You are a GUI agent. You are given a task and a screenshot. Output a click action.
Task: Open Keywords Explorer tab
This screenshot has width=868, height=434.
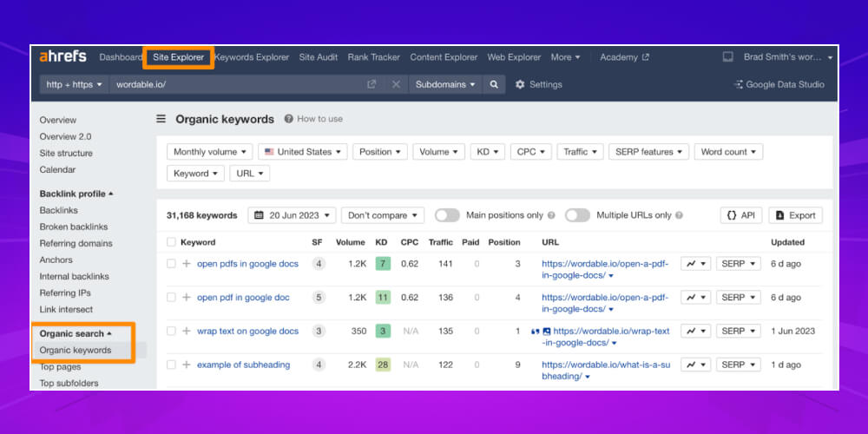point(252,57)
